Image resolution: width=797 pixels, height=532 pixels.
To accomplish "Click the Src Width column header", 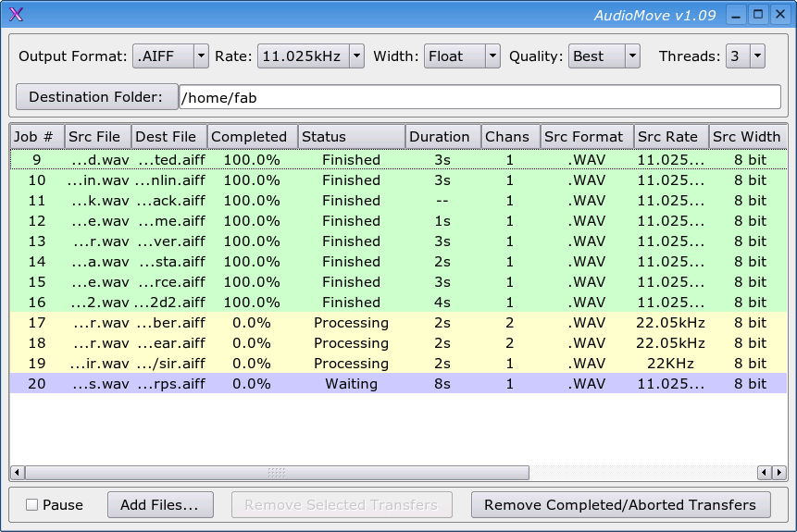I will point(748,137).
